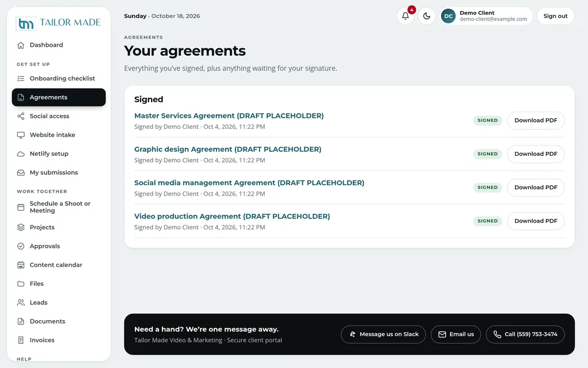Click the Demo Client account name

tap(477, 13)
